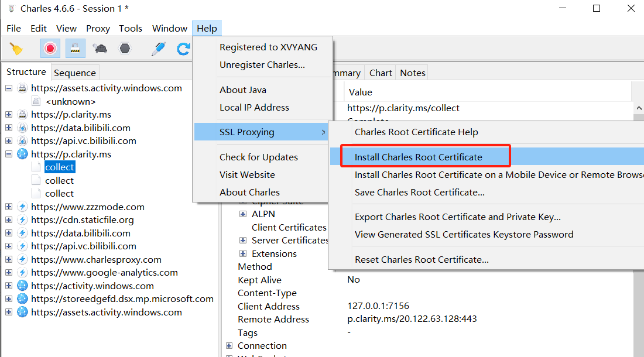Collapse the expanded p.clarity.ms node
Image resolution: width=644 pixels, height=357 pixels.
coord(9,155)
